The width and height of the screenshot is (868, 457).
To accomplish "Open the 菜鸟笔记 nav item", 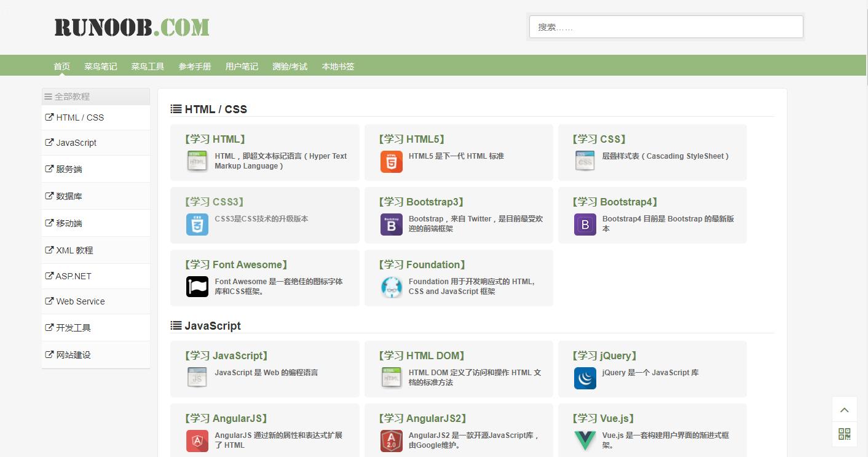I will coord(101,66).
